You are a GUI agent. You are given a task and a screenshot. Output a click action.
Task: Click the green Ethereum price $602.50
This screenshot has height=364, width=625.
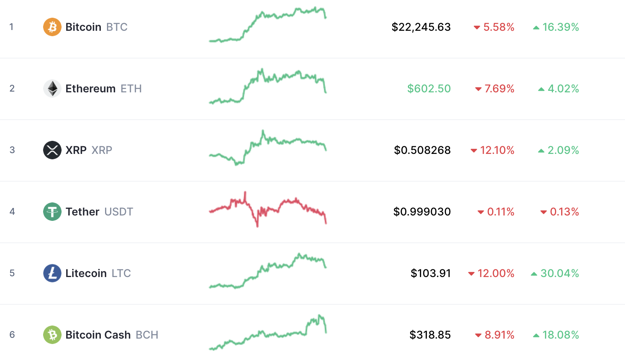click(x=429, y=88)
